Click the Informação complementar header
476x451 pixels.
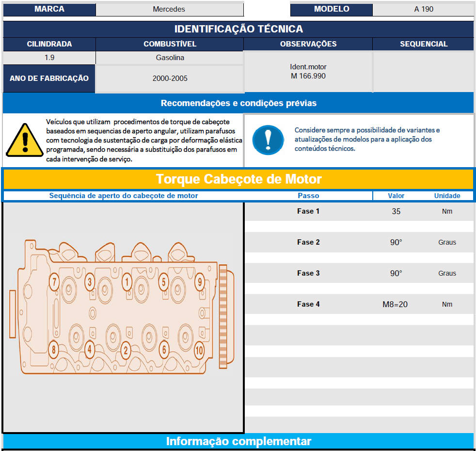click(238, 441)
